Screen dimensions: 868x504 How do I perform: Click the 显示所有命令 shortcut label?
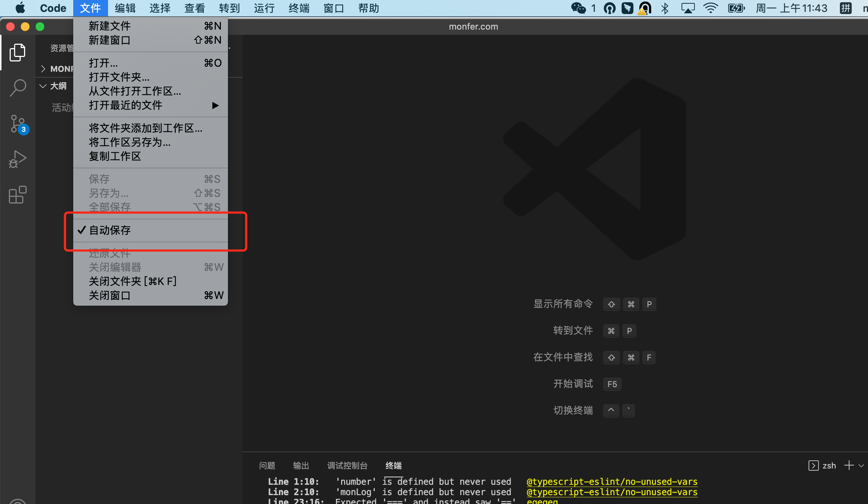[x=563, y=304]
